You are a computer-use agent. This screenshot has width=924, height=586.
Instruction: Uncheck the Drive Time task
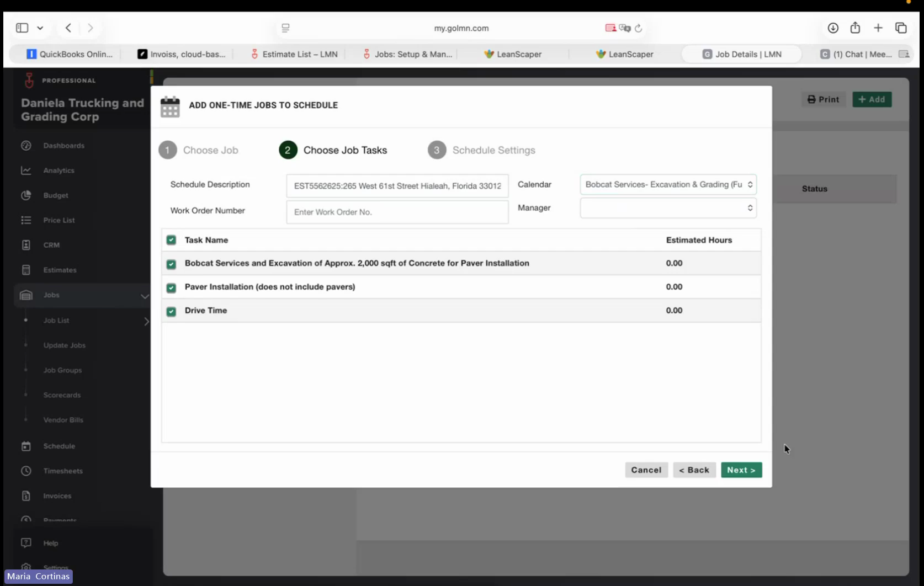pos(171,311)
